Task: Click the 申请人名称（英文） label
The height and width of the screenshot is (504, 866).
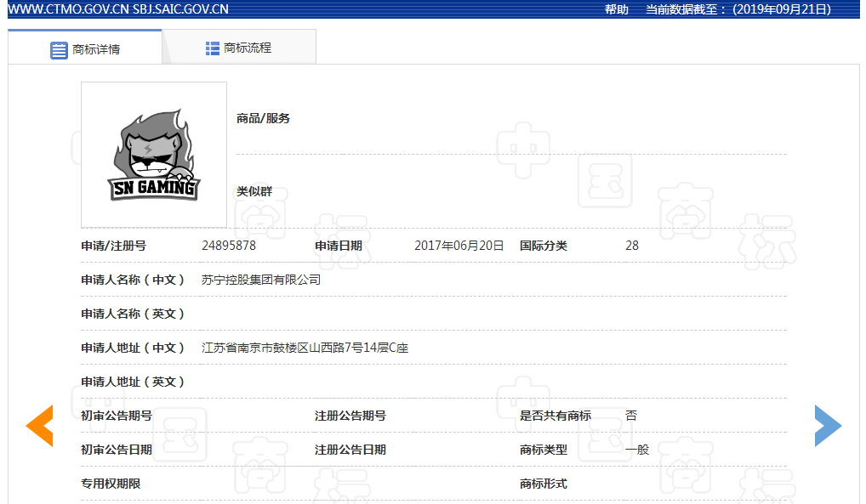Action: [133, 314]
